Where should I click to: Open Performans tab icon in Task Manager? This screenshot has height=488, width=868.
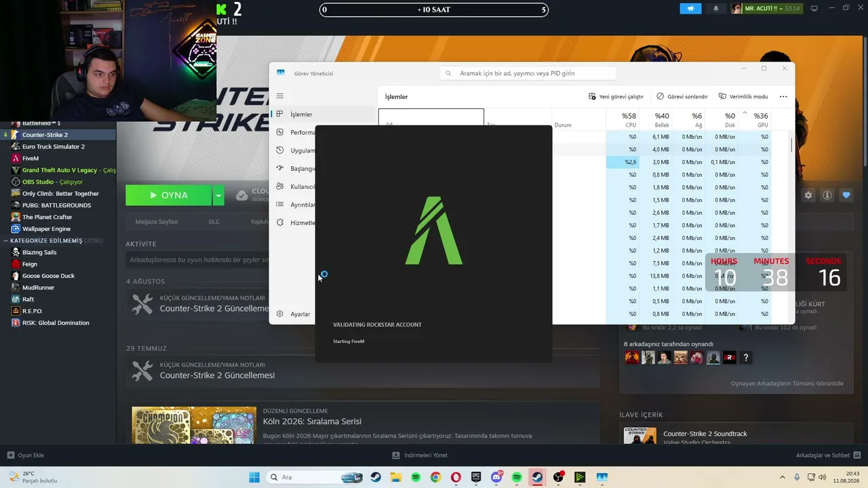click(280, 132)
